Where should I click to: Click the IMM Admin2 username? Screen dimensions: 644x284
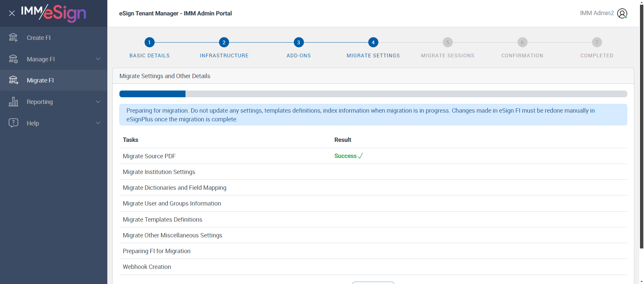[x=597, y=13]
